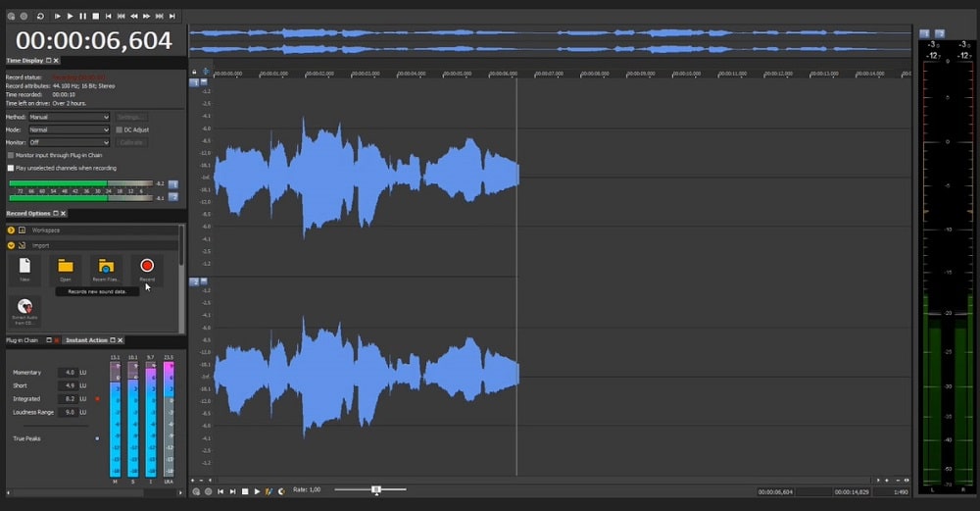Select channel 2 track number button
This screenshot has height=511, width=980.
pos(194,281)
